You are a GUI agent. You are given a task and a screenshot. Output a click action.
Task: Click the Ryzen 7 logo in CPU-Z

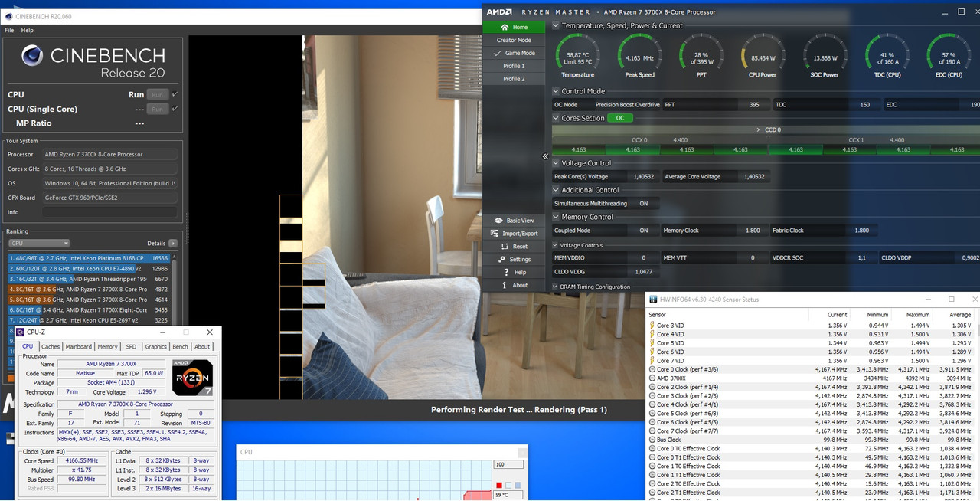pos(192,377)
